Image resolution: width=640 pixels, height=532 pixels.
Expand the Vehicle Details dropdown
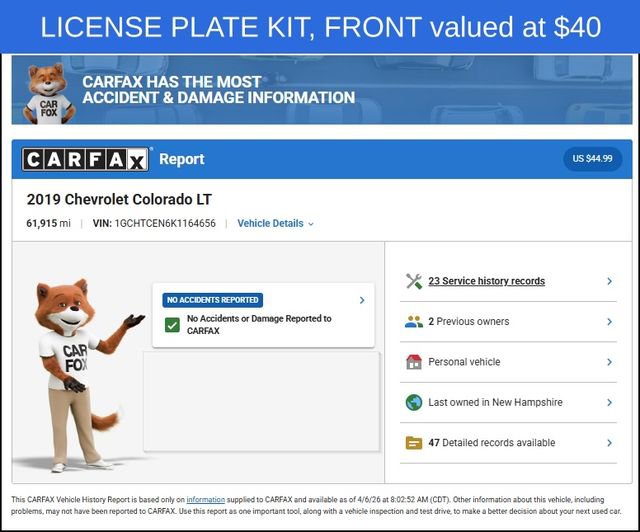click(x=276, y=223)
